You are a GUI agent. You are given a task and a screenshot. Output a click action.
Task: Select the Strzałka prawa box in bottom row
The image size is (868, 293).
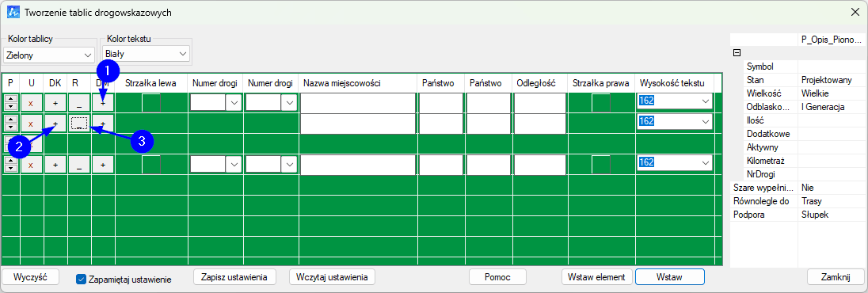click(601, 165)
